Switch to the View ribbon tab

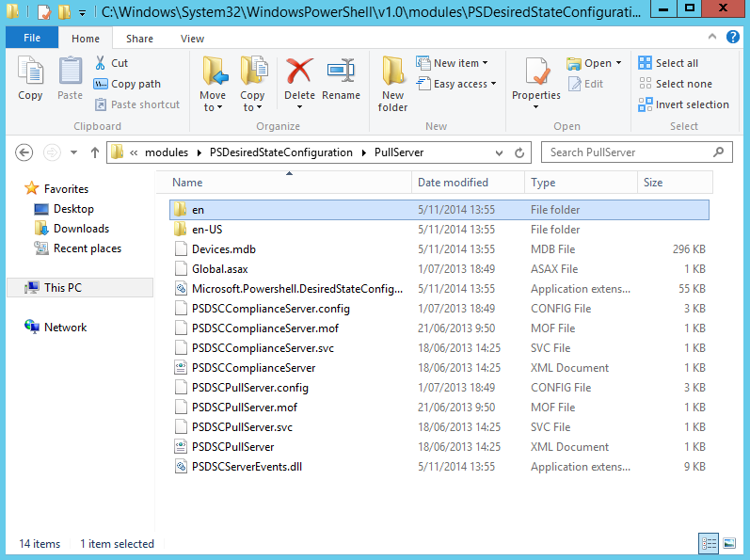pos(192,39)
